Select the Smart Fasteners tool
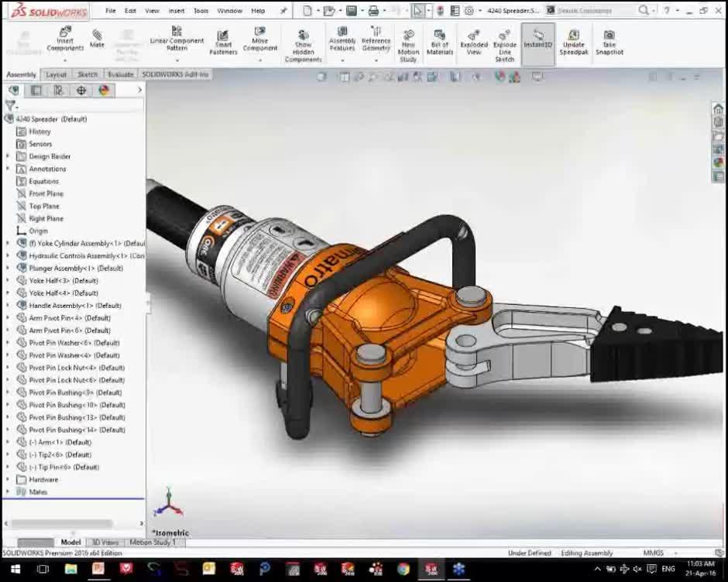This screenshot has width=728, height=582. click(222, 39)
